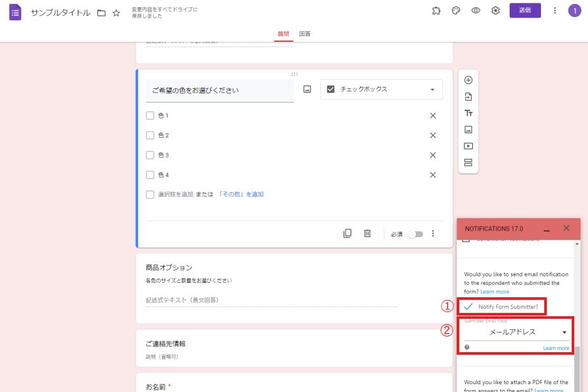Screen dimensions: 588x392
Task: Add a section from the sidebar
Action: coord(468,163)
